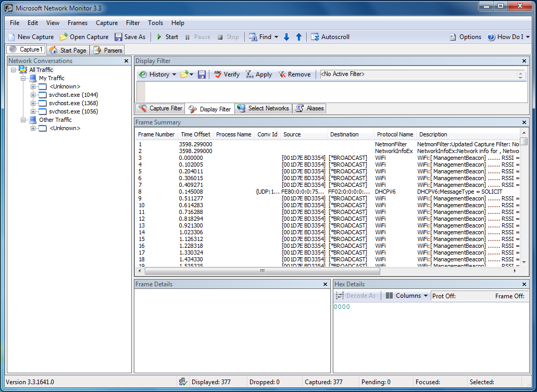Open the Help menu
Screen dimensions: 537x392
178,23
